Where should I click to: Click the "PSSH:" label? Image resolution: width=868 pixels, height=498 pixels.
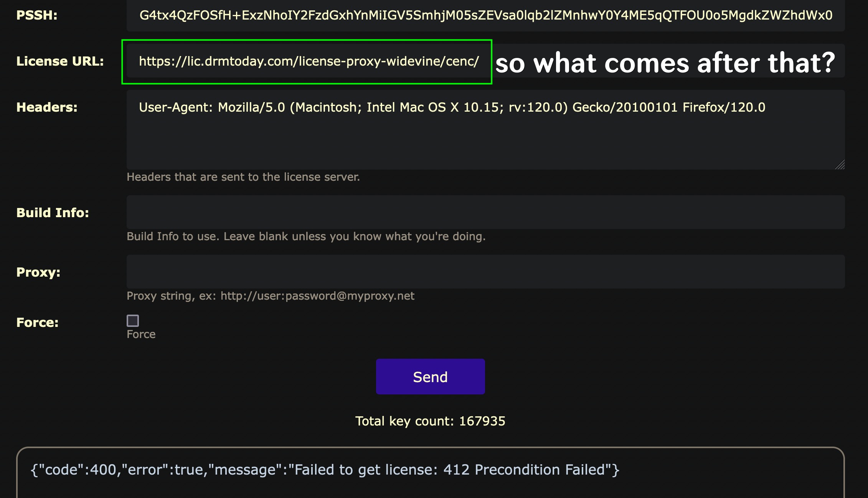point(37,15)
